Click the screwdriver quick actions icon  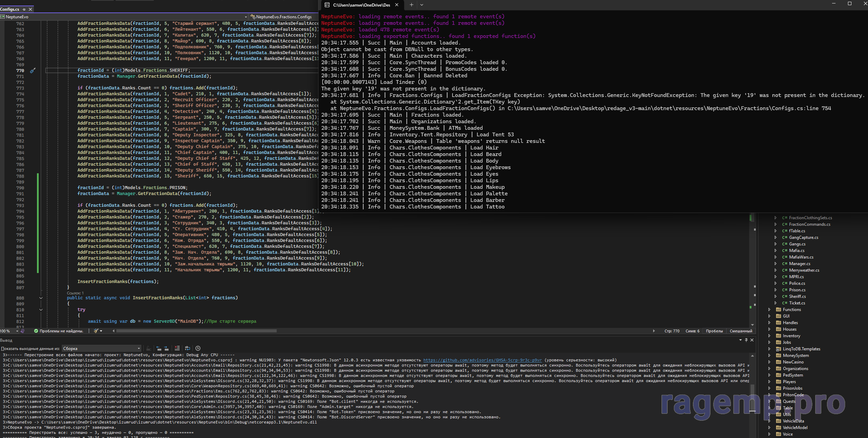[32, 70]
